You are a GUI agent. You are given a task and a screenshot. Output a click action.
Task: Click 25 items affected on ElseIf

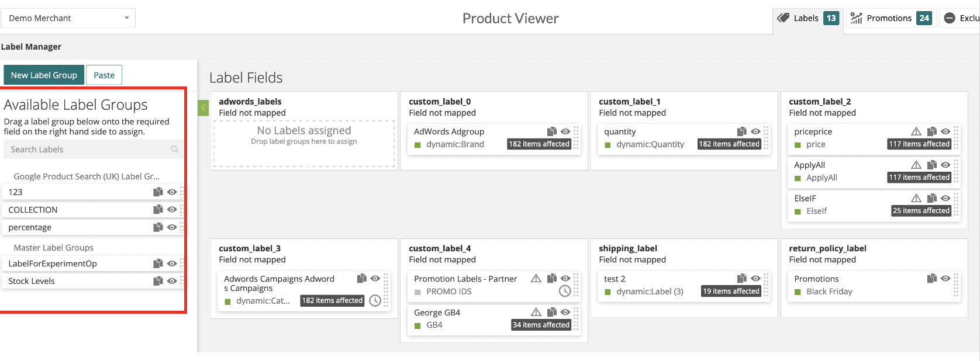click(x=921, y=210)
